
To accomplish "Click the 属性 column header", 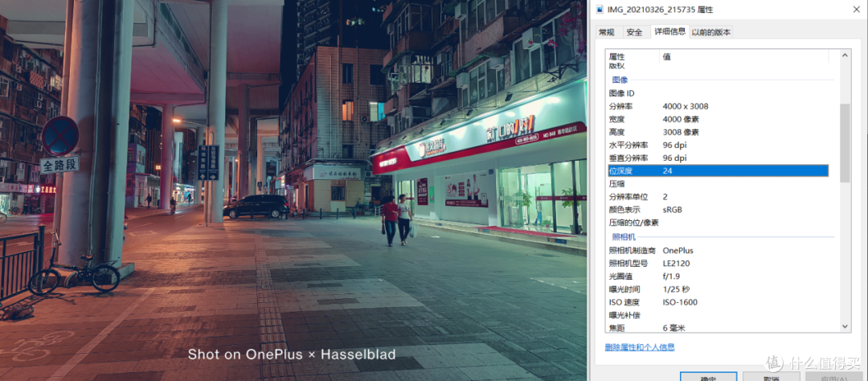I will tap(633, 56).
